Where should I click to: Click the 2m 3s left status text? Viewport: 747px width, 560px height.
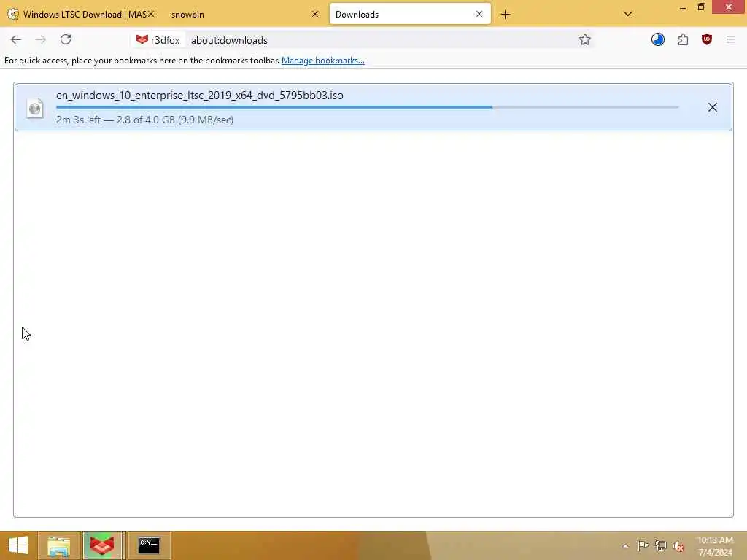[144, 120]
